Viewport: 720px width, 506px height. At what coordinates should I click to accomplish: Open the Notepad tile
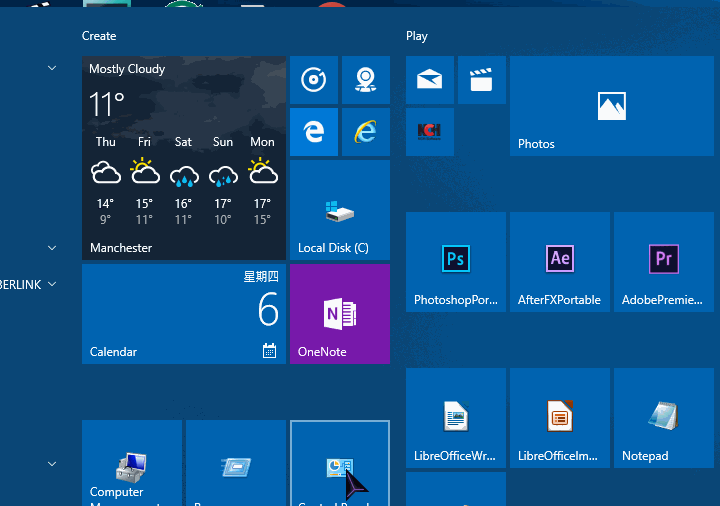(x=663, y=418)
